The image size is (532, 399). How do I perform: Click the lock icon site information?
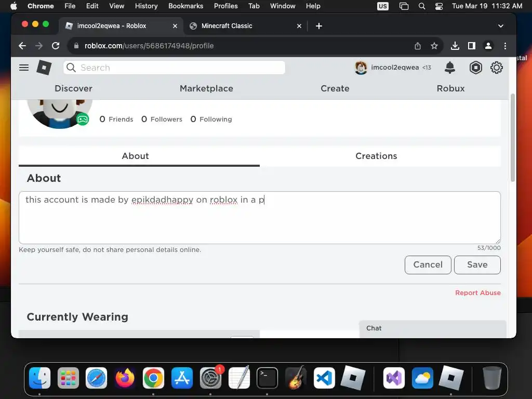(76, 46)
